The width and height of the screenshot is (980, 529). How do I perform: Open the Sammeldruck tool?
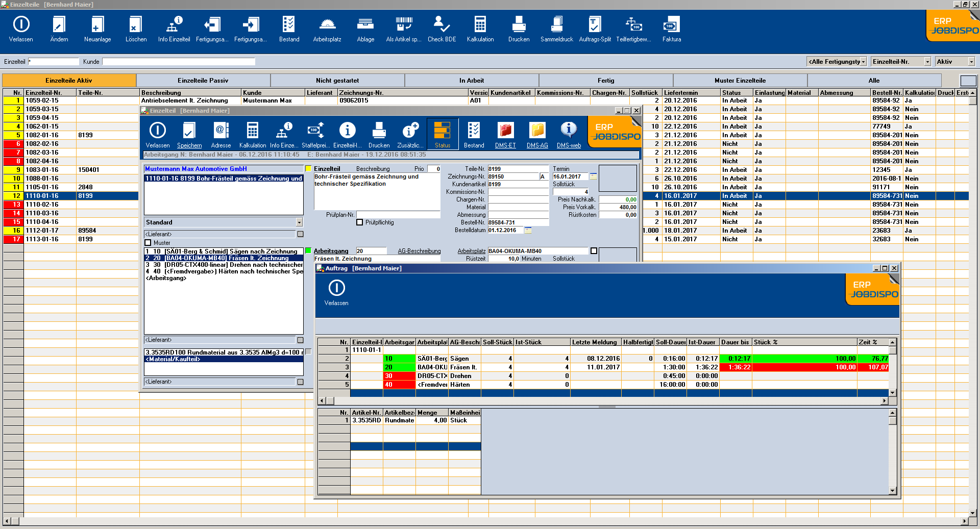click(x=556, y=28)
